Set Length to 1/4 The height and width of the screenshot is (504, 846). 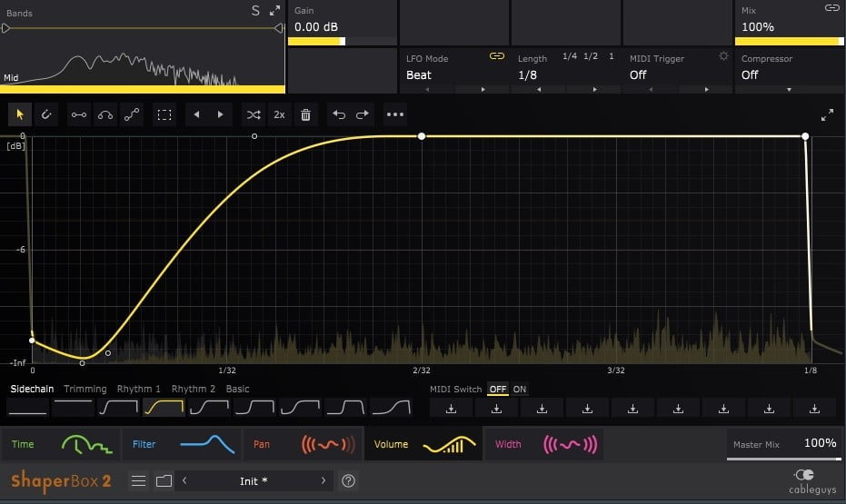tap(569, 56)
